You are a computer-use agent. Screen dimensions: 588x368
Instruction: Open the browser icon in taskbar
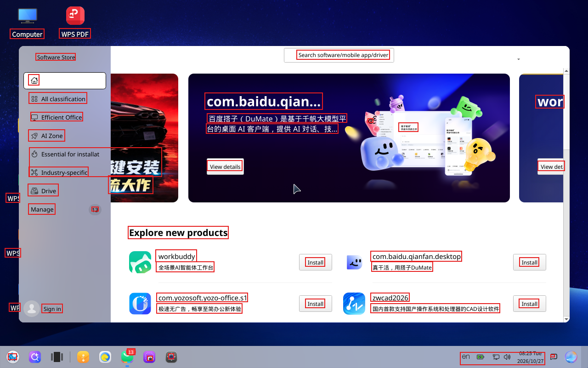tap(105, 357)
